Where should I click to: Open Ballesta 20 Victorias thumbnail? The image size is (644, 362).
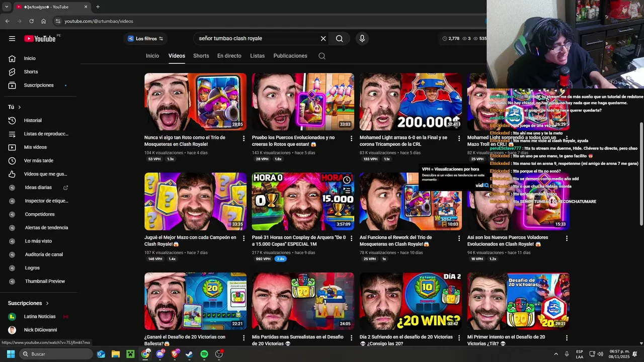coord(195,301)
